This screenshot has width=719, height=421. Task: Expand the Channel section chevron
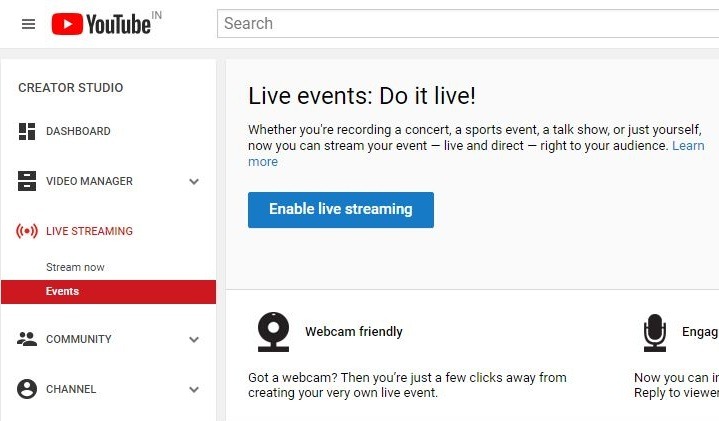pyautogui.click(x=194, y=389)
